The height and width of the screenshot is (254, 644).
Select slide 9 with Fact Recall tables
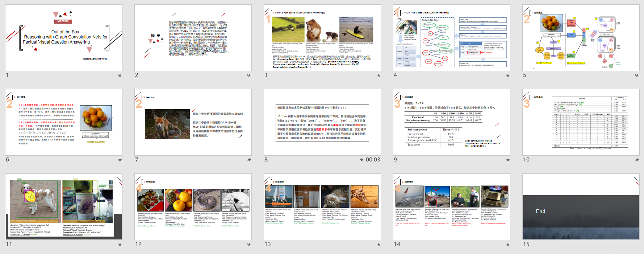(x=452, y=122)
